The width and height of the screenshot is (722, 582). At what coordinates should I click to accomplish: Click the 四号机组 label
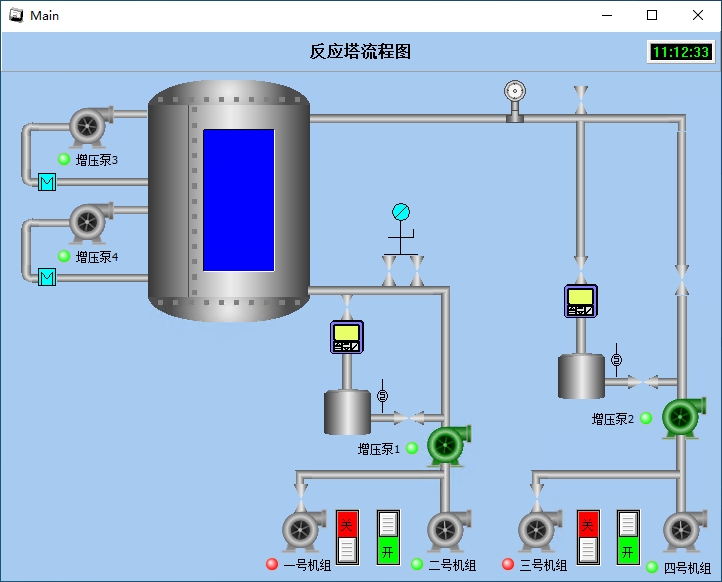pos(687,568)
